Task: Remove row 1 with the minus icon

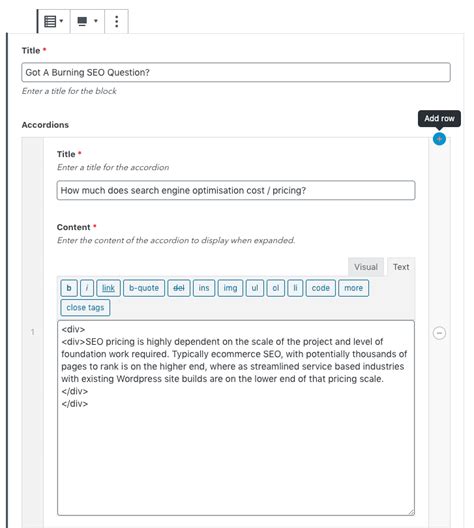Action: tap(439, 333)
